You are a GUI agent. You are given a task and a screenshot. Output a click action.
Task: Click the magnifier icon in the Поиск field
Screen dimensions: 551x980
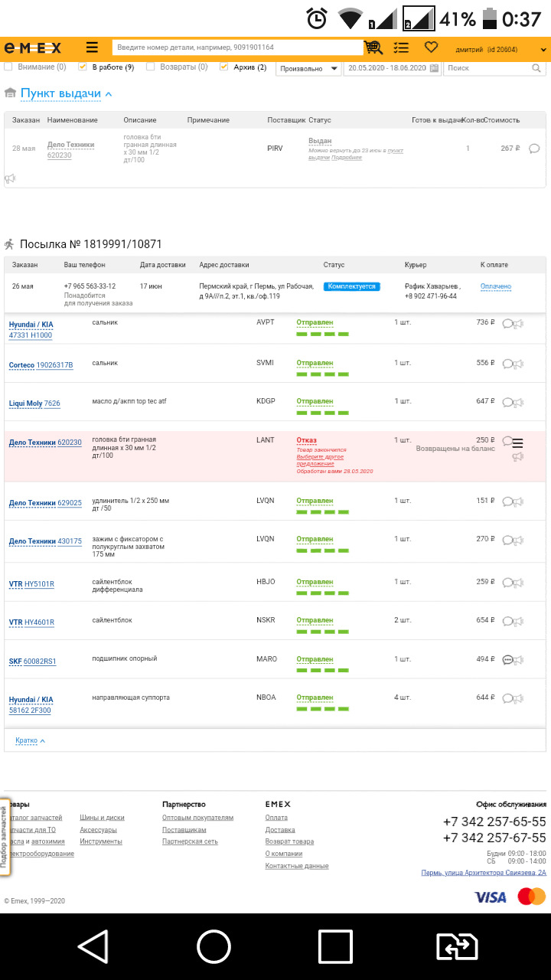pyautogui.click(x=536, y=68)
